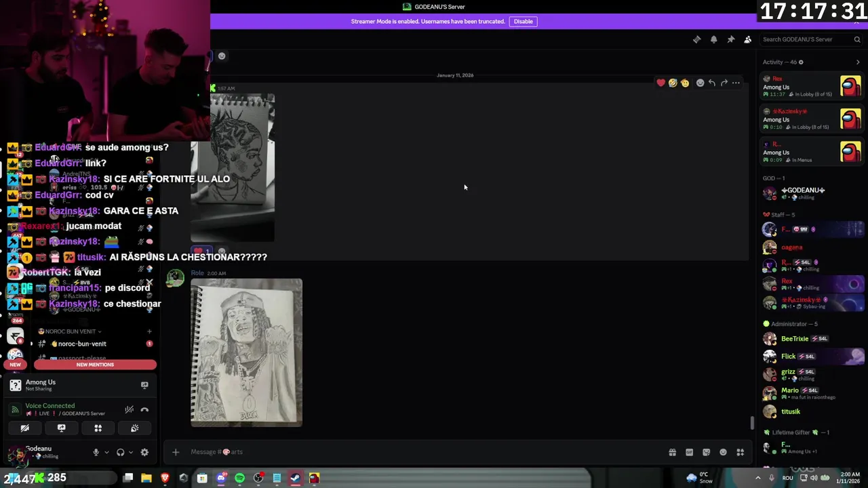Open the add reaction picker

700,83
